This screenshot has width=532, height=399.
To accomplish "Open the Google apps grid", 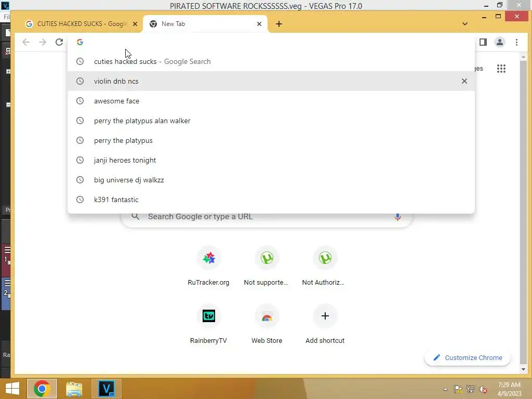I will tap(501, 69).
